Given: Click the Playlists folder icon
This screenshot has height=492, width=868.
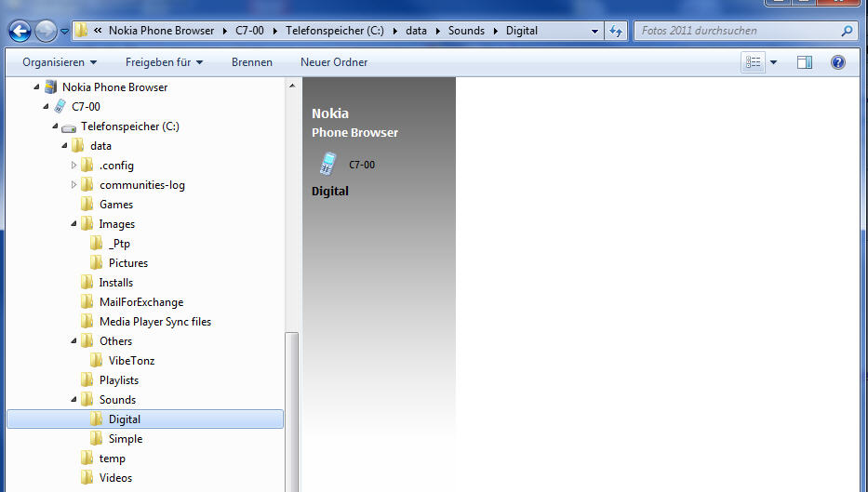Looking at the screenshot, I should [x=87, y=379].
